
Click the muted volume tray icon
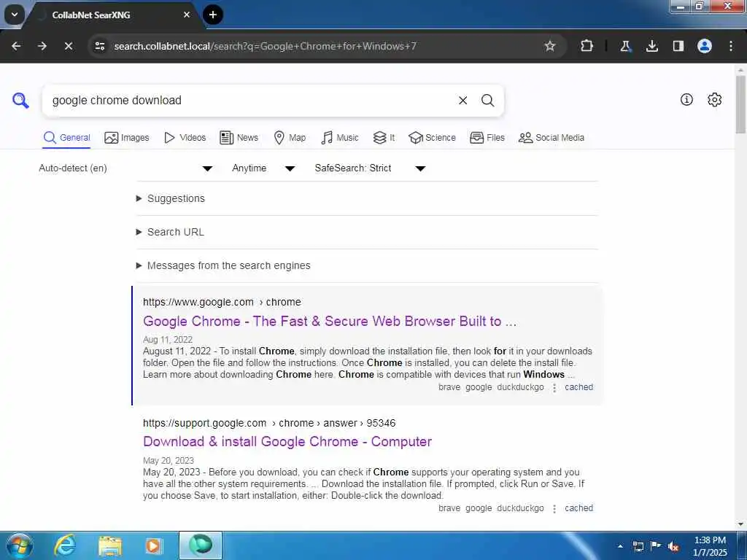pyautogui.click(x=673, y=547)
